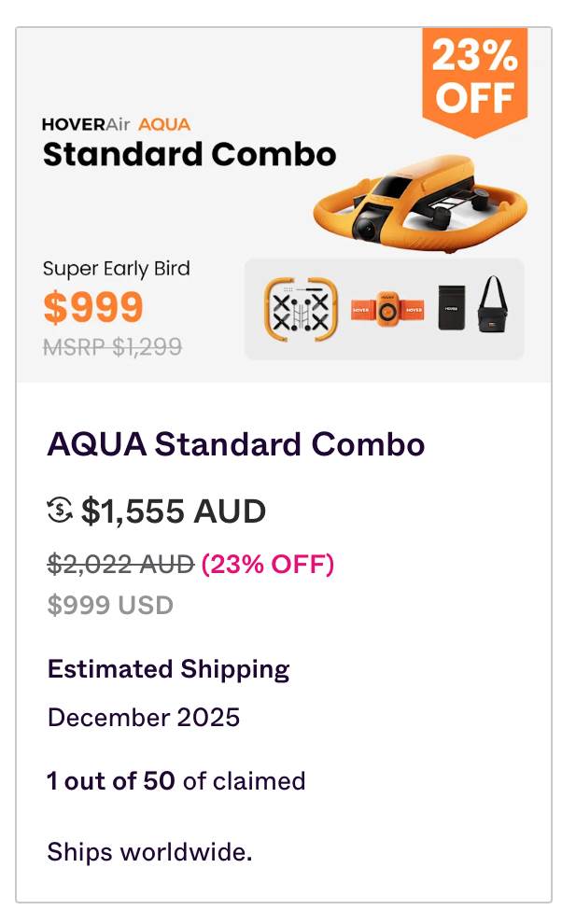Click the struck-through MSRP $1,299 text
This screenshot has height=924, width=576.
pos(112,347)
